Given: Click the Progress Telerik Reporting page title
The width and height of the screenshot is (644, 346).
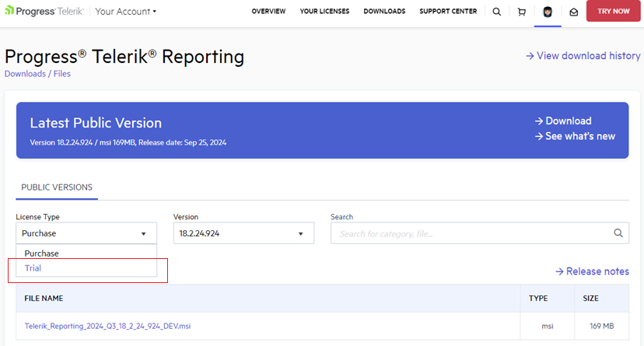Looking at the screenshot, I should pyautogui.click(x=124, y=57).
